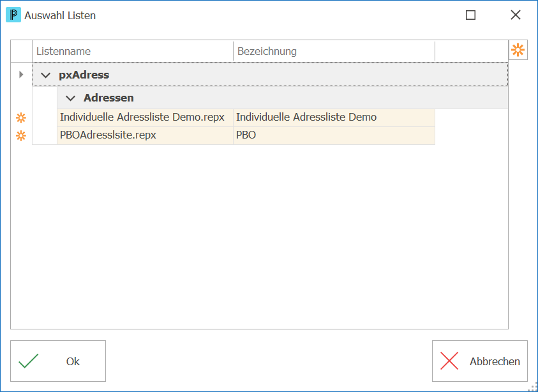Click the orange star marker for PBOAdresslsite.repx
The height and width of the screenshot is (392, 538).
pos(21,135)
